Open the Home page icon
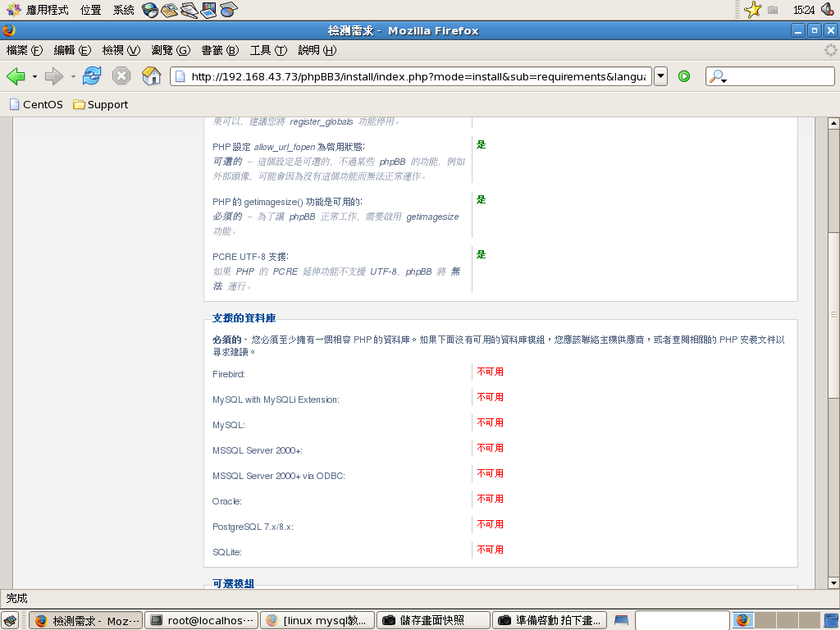The image size is (840, 630). (152, 76)
